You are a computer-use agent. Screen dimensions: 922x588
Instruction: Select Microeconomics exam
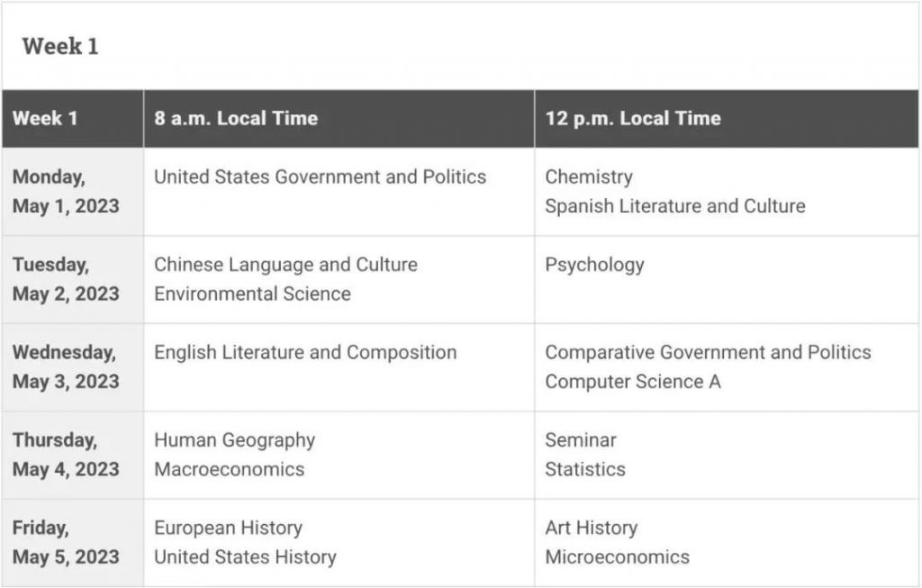[617, 556]
